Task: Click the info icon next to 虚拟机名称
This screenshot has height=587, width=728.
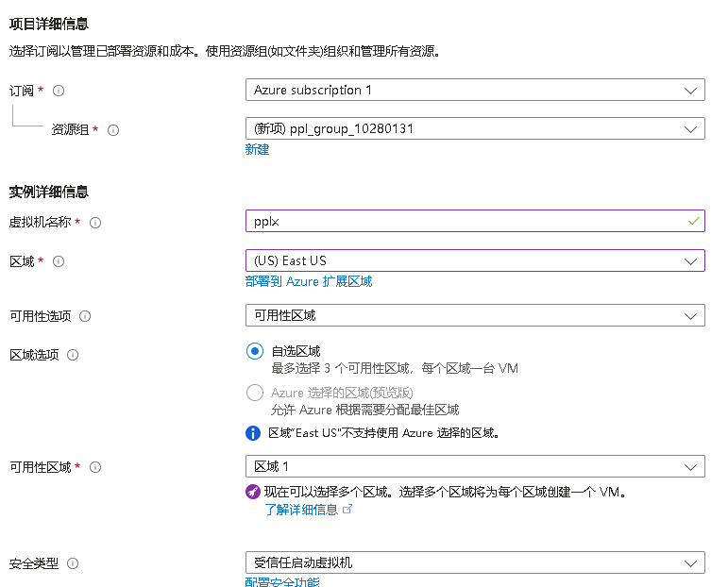Action: 94,223
